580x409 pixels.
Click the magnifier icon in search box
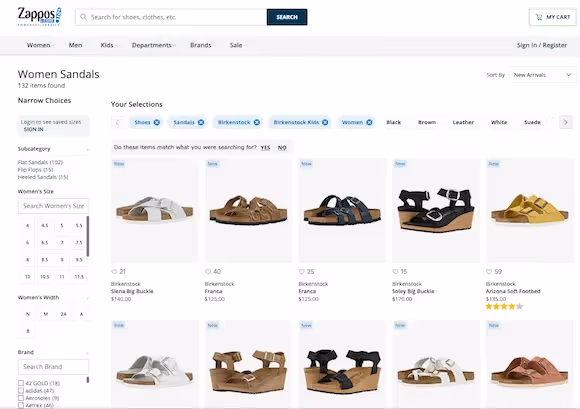tap(83, 17)
